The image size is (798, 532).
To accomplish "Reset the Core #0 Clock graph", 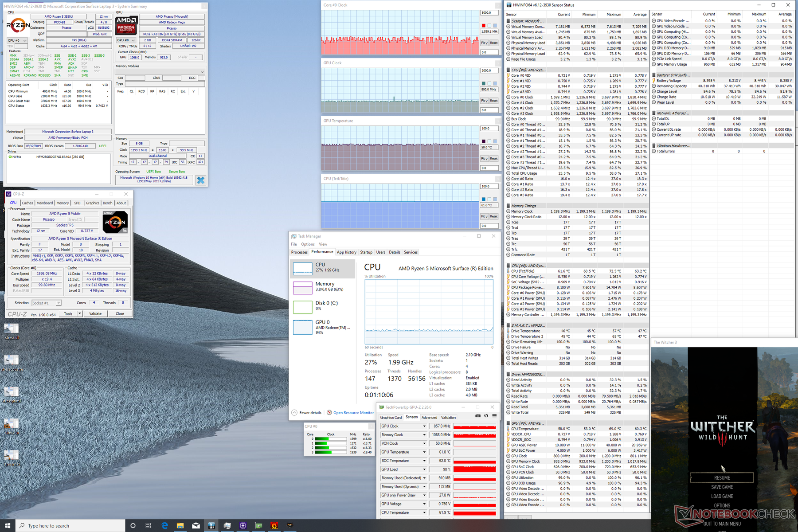I will [494, 43].
